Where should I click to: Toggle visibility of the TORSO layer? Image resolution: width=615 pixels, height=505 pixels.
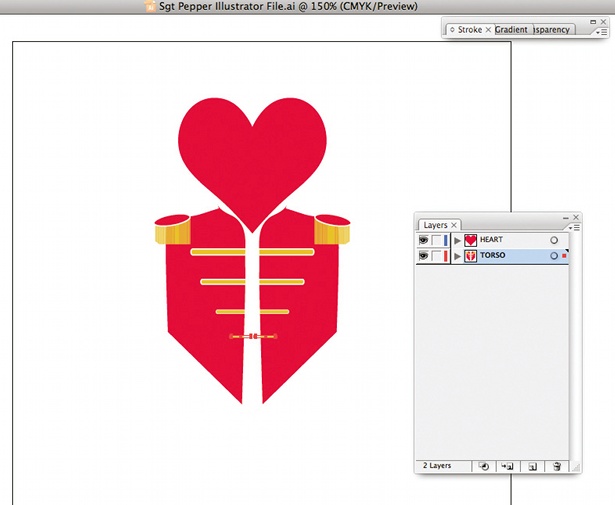(423, 256)
